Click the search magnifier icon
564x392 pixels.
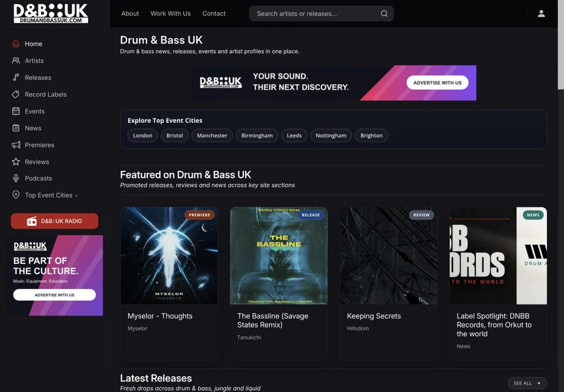[x=384, y=14]
